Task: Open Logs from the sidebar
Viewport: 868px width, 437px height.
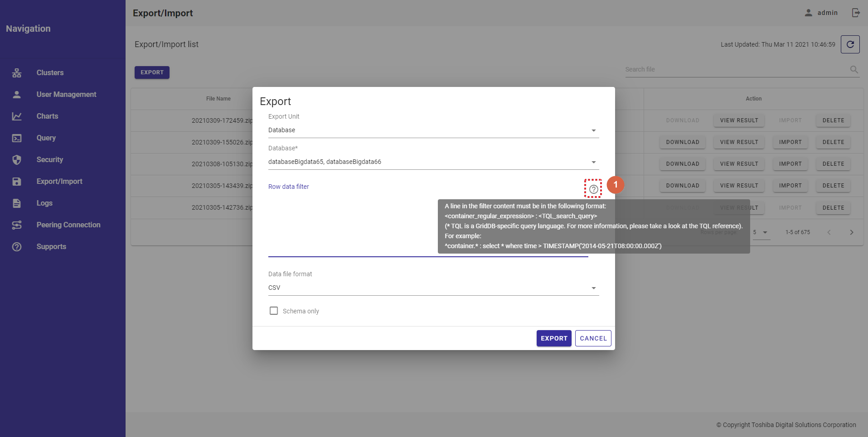Action: point(44,203)
